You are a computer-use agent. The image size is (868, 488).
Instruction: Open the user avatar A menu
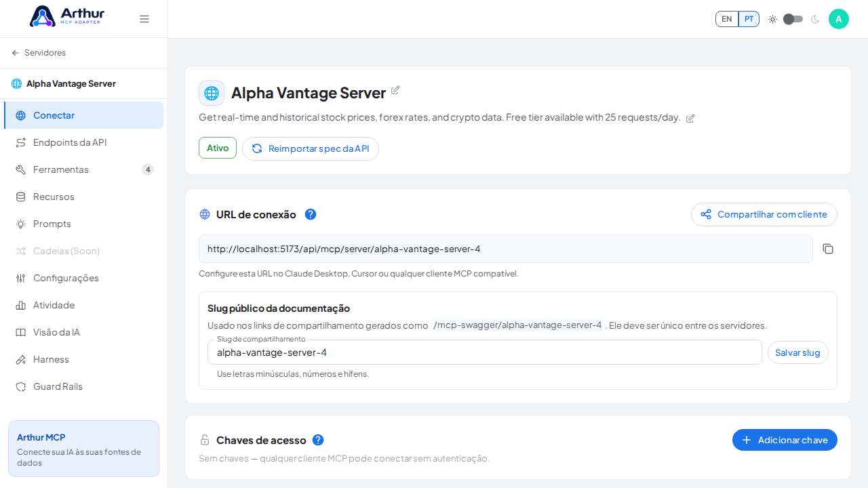coord(839,19)
